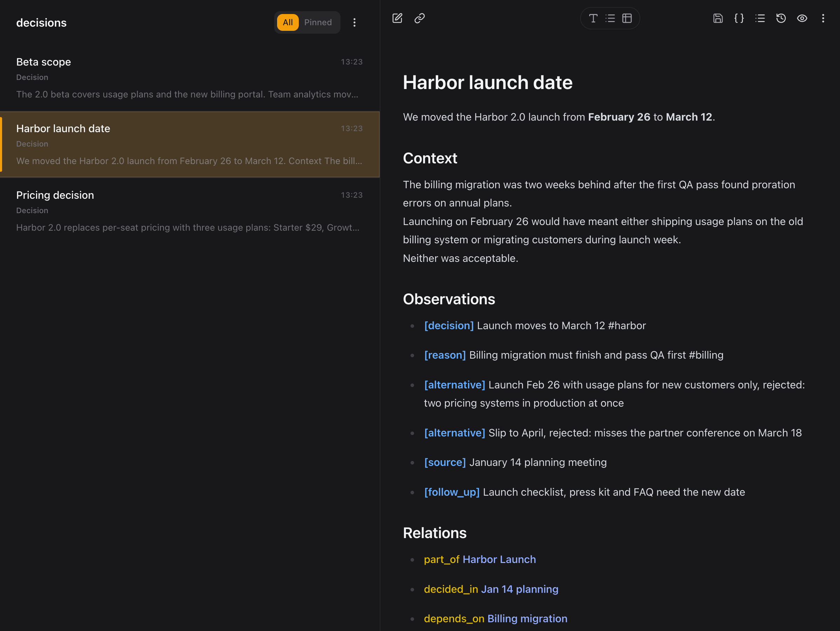
Task: Follow the Jan 14 planning relation link
Action: click(x=519, y=589)
